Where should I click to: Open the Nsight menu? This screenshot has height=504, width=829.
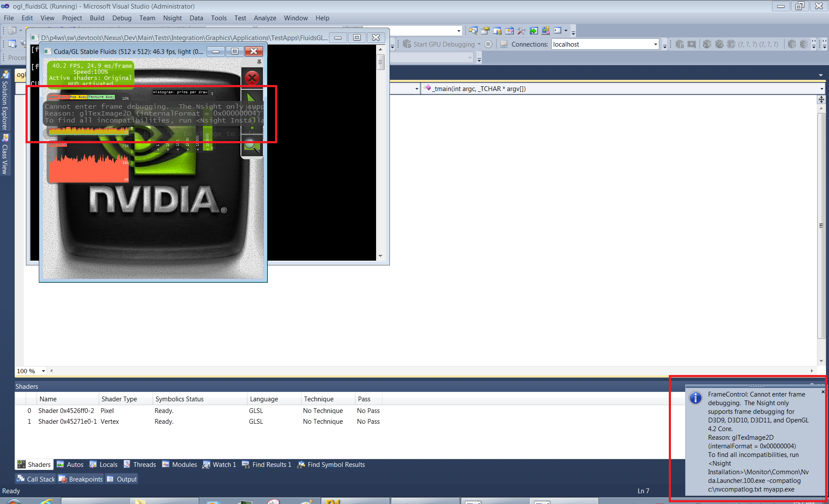pyautogui.click(x=172, y=18)
